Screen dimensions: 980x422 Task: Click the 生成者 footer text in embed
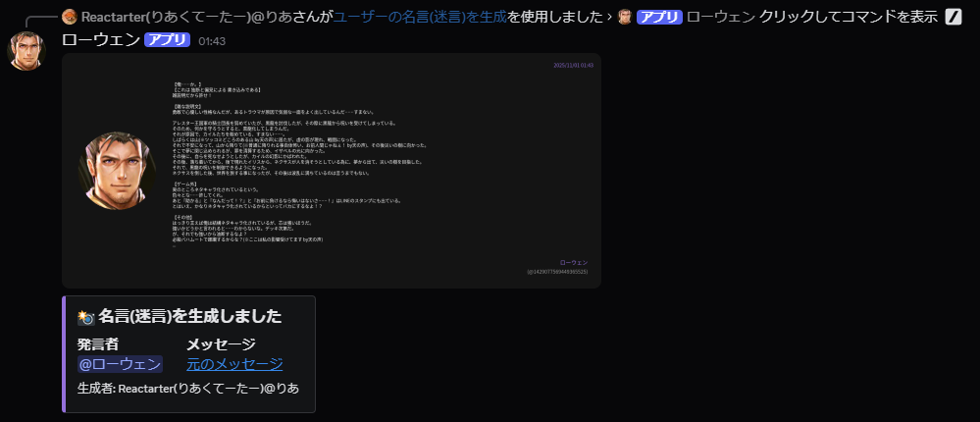(188, 389)
